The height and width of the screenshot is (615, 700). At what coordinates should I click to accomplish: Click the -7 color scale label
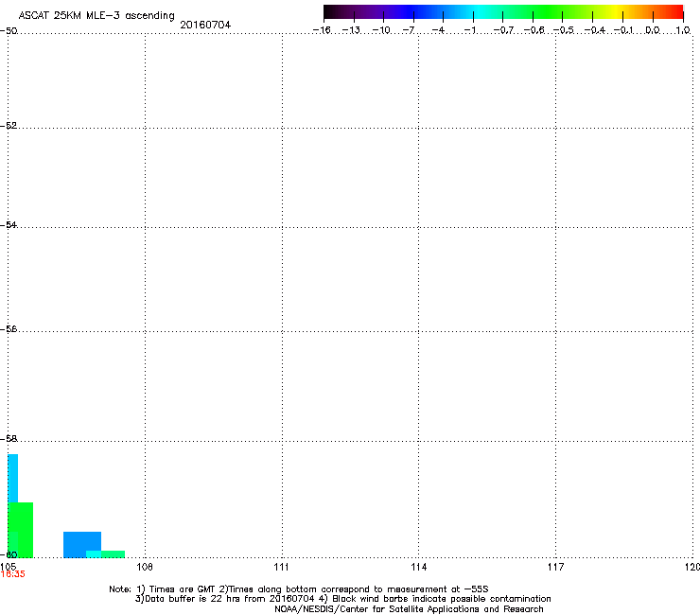(409, 30)
